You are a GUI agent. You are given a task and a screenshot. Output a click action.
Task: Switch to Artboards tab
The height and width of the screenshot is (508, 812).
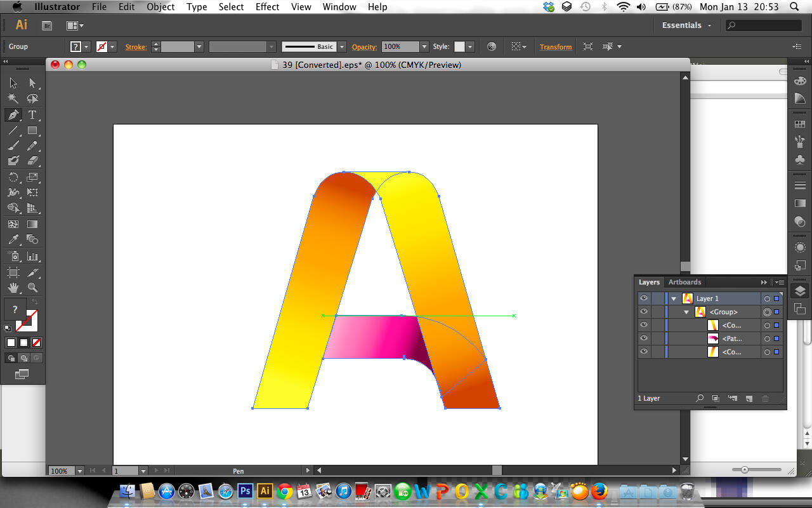(x=684, y=283)
